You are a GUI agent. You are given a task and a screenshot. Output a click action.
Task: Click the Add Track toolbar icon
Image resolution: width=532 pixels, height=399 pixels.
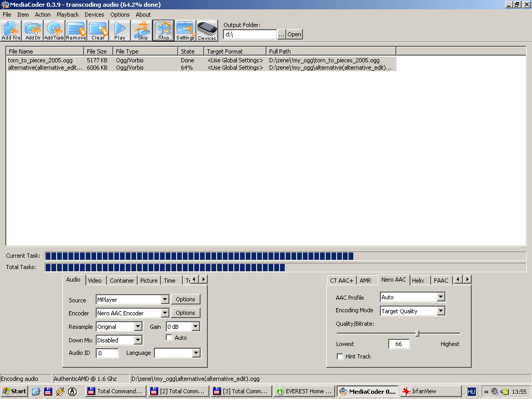coord(55,31)
